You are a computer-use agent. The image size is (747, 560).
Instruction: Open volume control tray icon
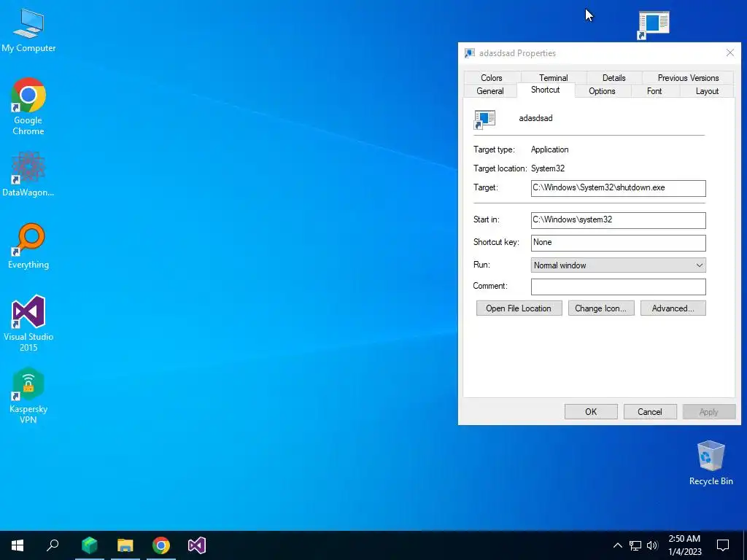652,545
